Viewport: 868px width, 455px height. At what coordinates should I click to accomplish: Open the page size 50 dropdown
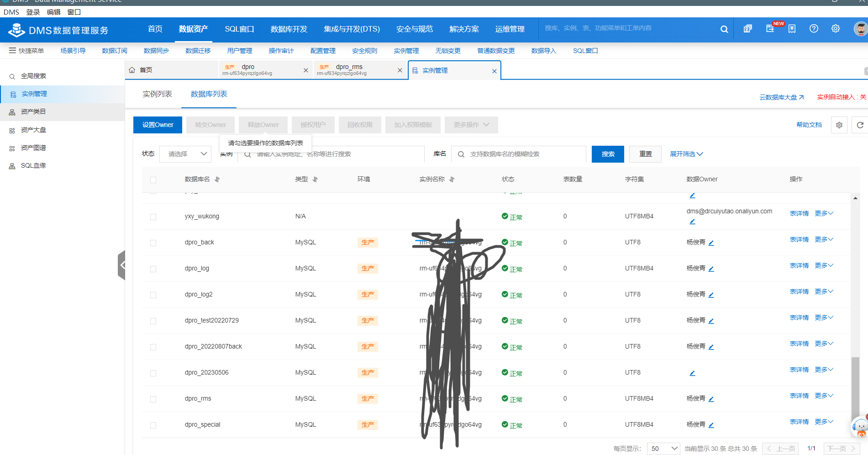(663, 449)
